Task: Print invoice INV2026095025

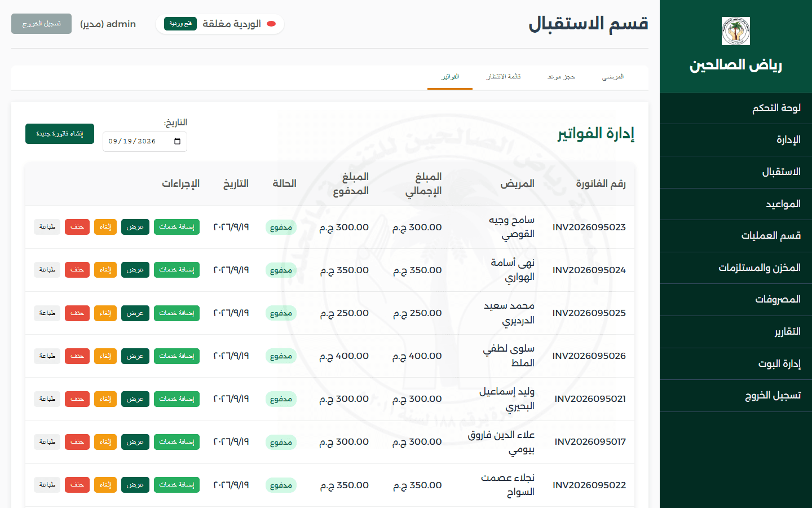Action: tap(47, 313)
